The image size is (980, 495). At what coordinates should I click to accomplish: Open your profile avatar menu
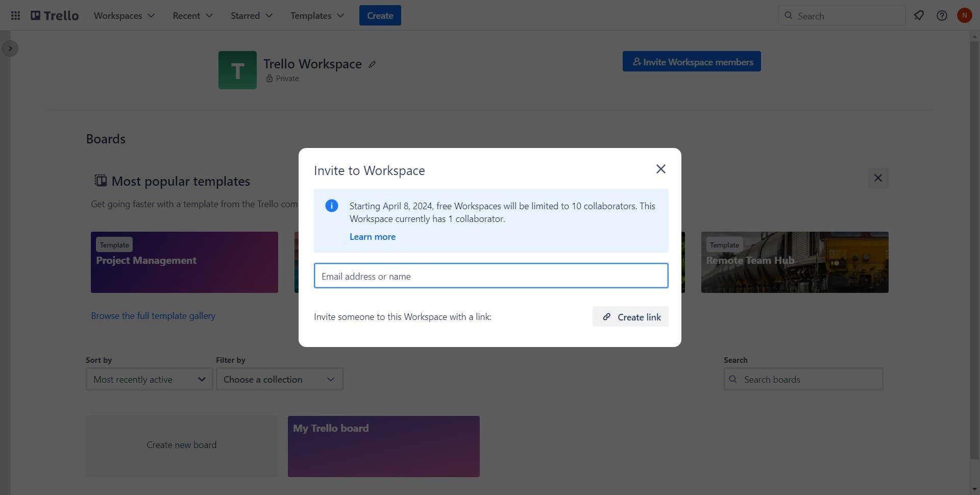[965, 15]
